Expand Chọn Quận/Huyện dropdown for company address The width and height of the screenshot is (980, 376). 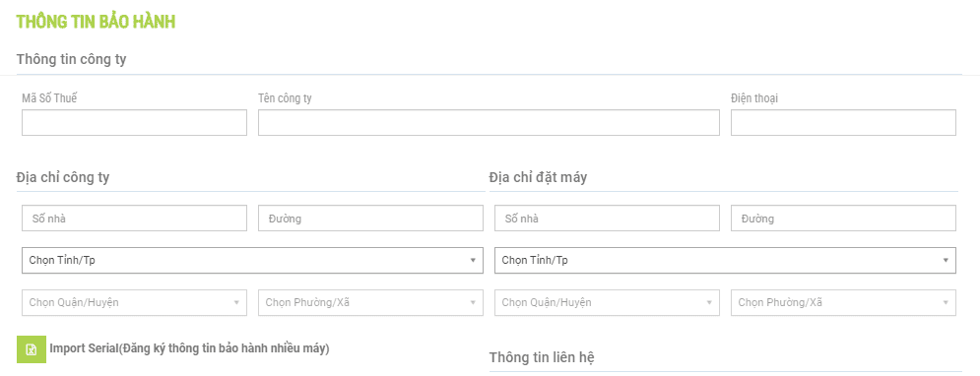point(134,302)
